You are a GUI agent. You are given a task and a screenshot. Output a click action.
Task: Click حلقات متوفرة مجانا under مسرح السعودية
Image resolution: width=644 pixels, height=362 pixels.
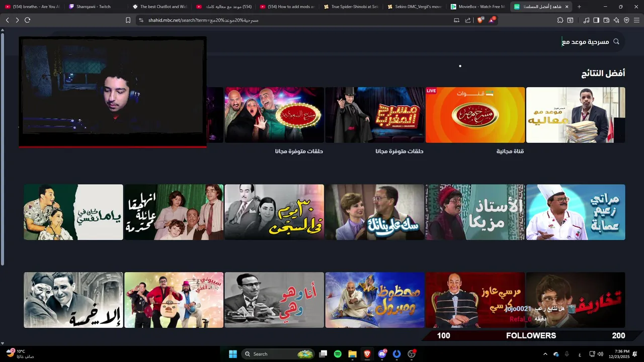click(299, 151)
